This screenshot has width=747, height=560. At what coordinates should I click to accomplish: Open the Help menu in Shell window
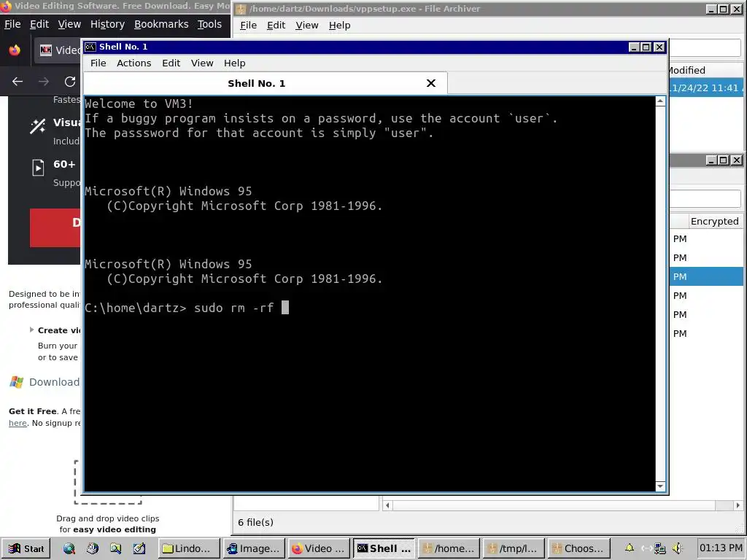(x=234, y=63)
